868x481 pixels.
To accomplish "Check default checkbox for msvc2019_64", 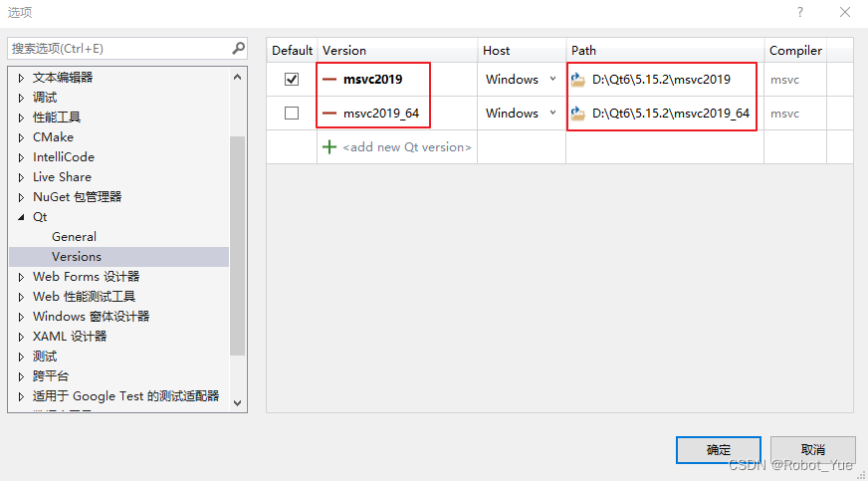I will point(292,113).
